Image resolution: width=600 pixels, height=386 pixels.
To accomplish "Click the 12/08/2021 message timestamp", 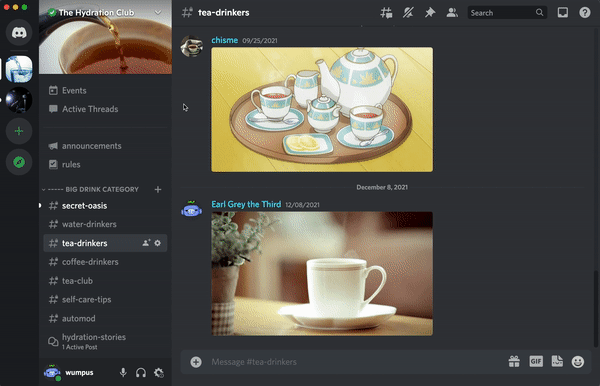I will [302, 205].
